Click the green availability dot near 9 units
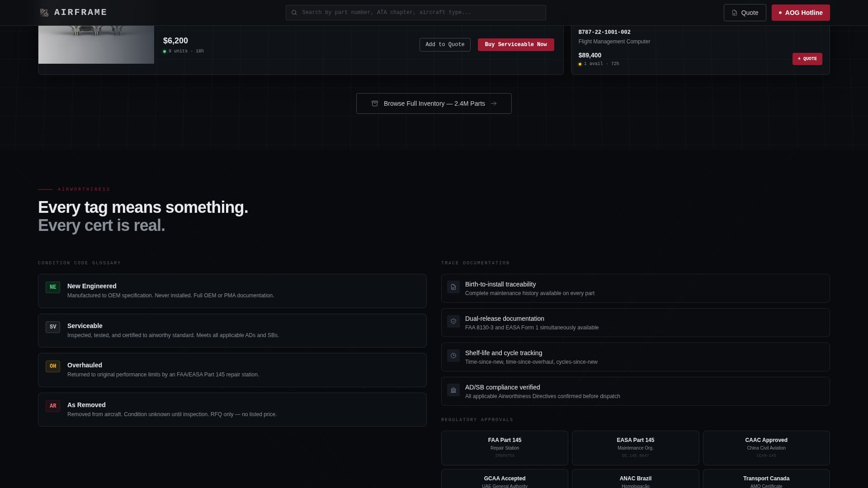The height and width of the screenshot is (488, 868). pos(164,51)
